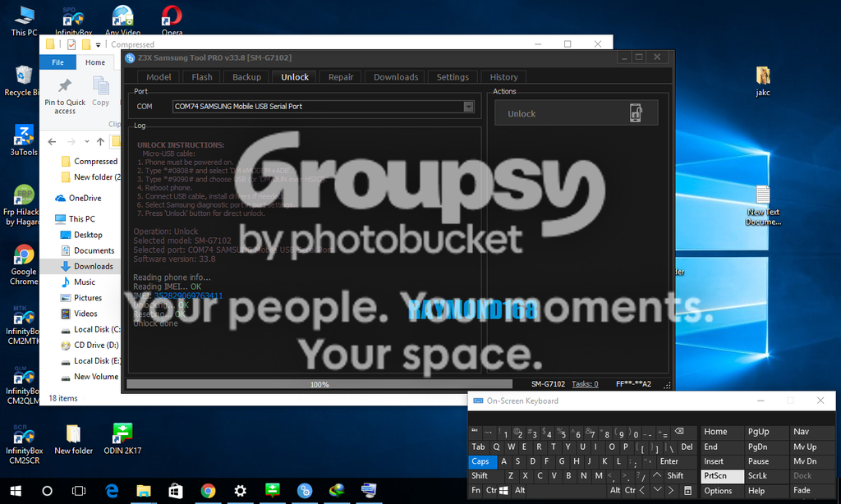Viewport: 841px width, 504px height.
Task: Select the New folder desktop icon
Action: [x=73, y=440]
